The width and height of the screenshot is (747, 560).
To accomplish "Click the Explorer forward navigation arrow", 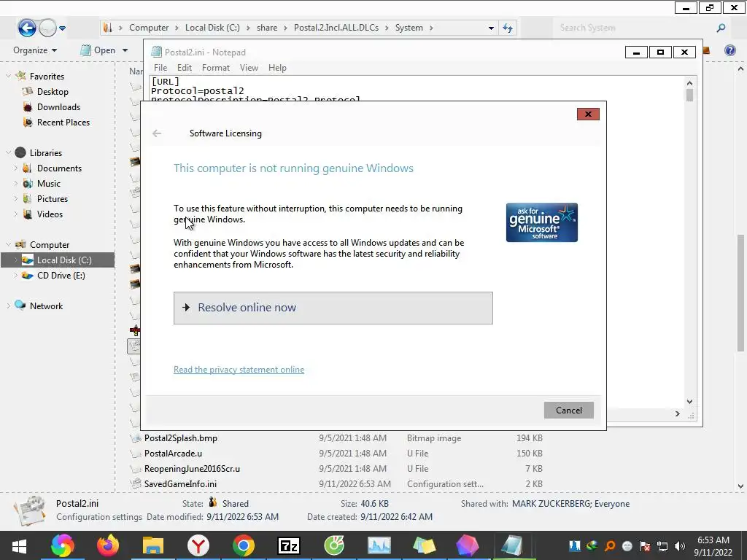I will (x=47, y=28).
